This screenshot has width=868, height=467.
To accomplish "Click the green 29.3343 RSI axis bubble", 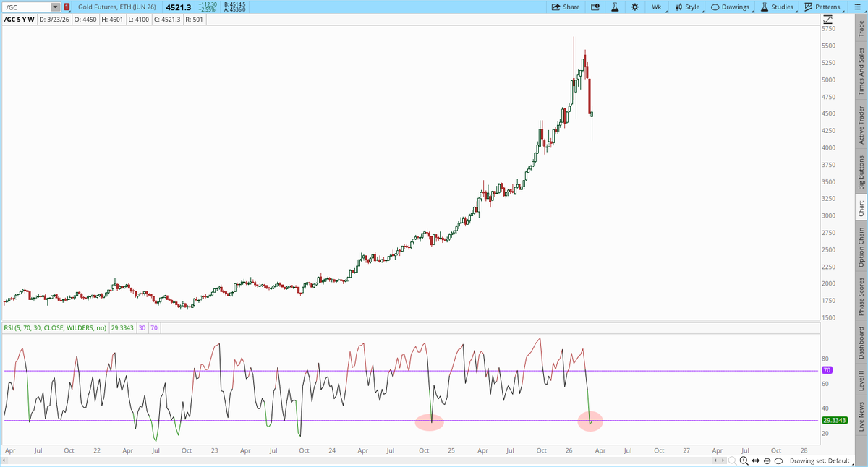I will tap(836, 420).
